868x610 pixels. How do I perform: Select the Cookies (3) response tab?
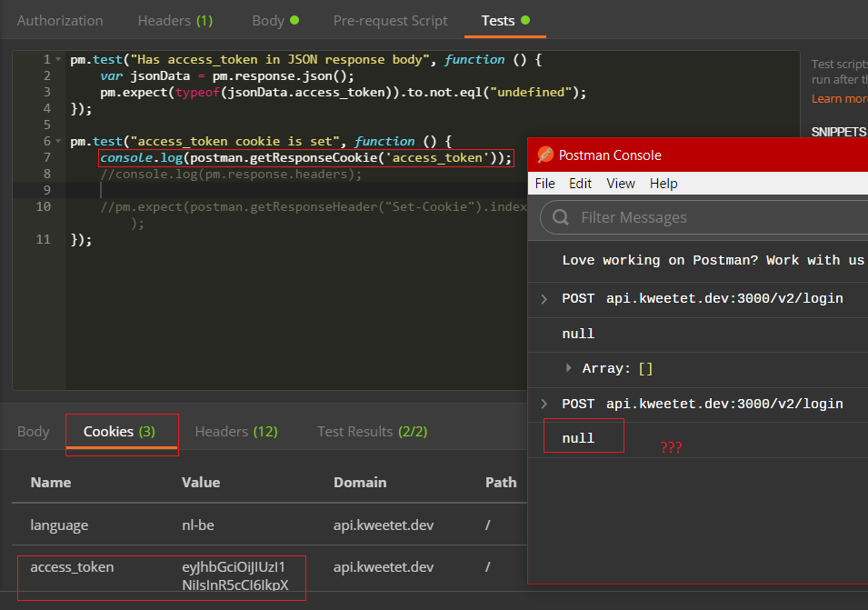(x=120, y=431)
